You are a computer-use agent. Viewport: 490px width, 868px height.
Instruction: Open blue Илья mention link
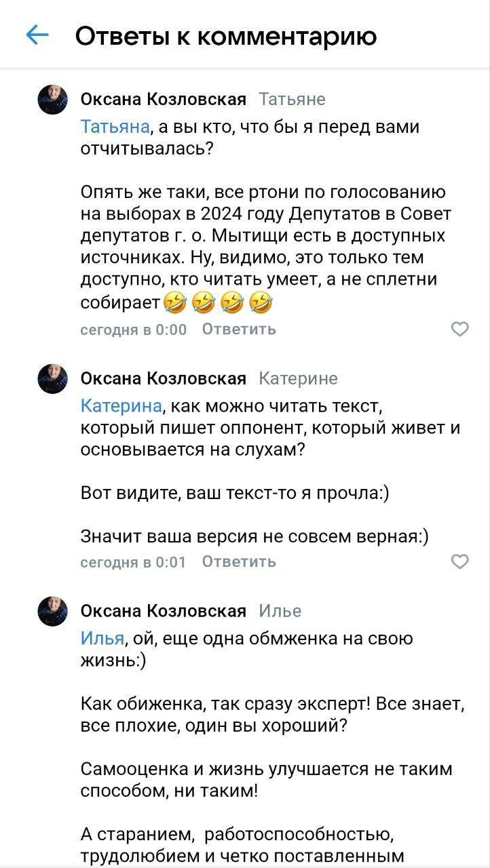tap(102, 638)
